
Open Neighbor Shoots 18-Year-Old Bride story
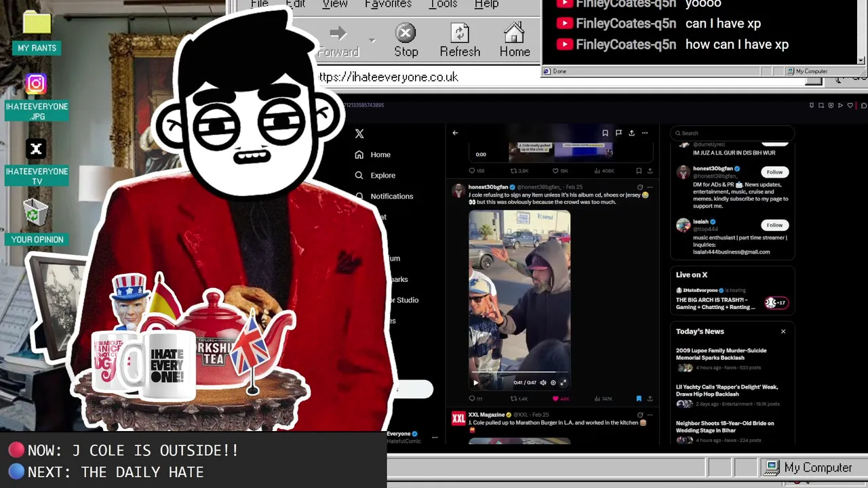point(732,432)
